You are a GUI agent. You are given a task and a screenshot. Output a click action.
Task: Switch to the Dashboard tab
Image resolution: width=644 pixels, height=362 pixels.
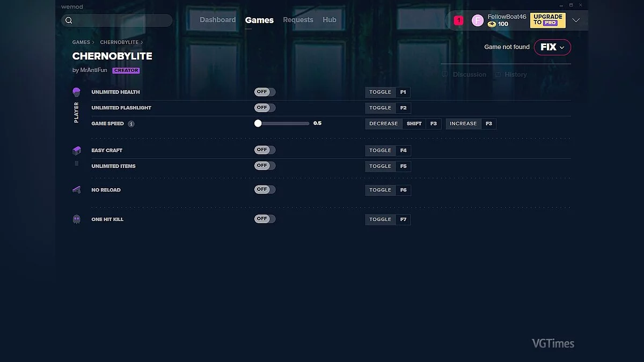[217, 20]
